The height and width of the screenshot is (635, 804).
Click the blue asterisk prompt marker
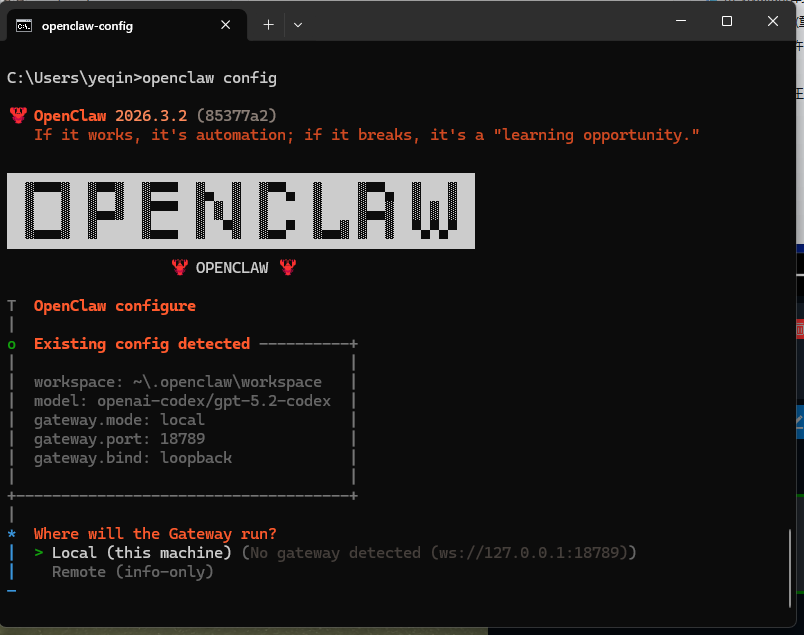[12, 534]
